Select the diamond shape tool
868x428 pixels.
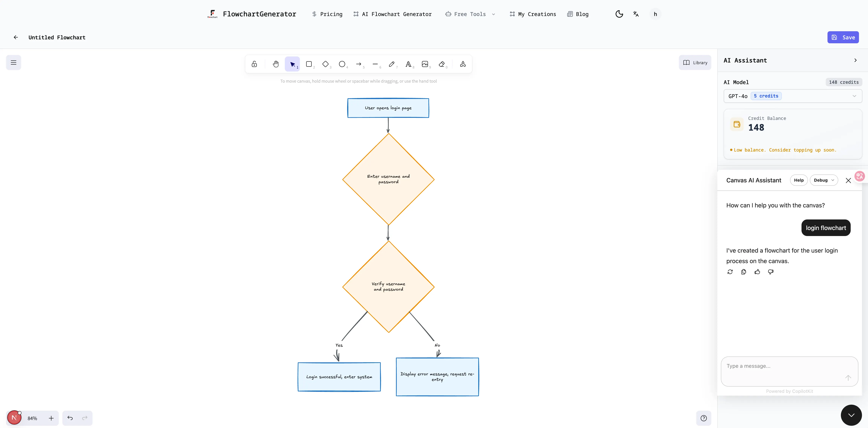tap(325, 64)
